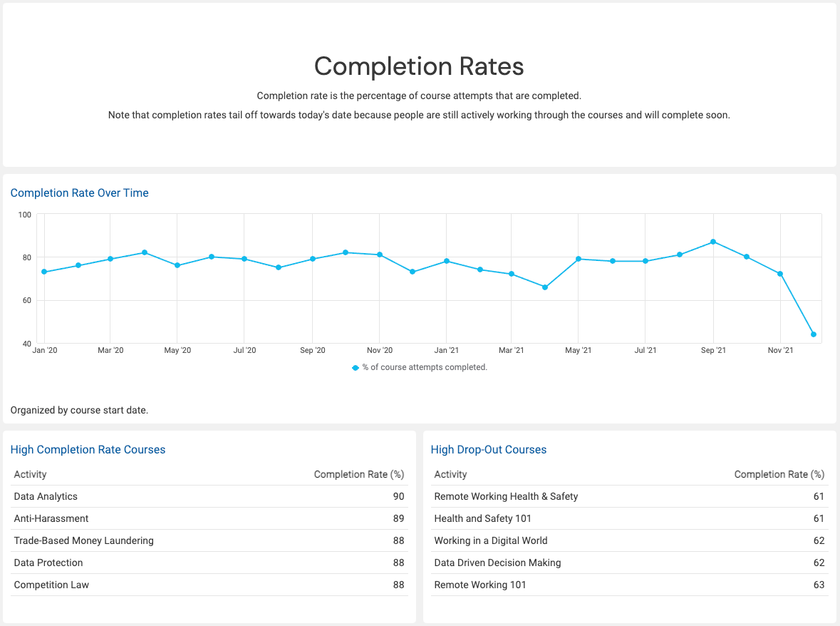Click Trade-Based Money Laundering row
Screen dimensions: 840x626
coord(209,540)
